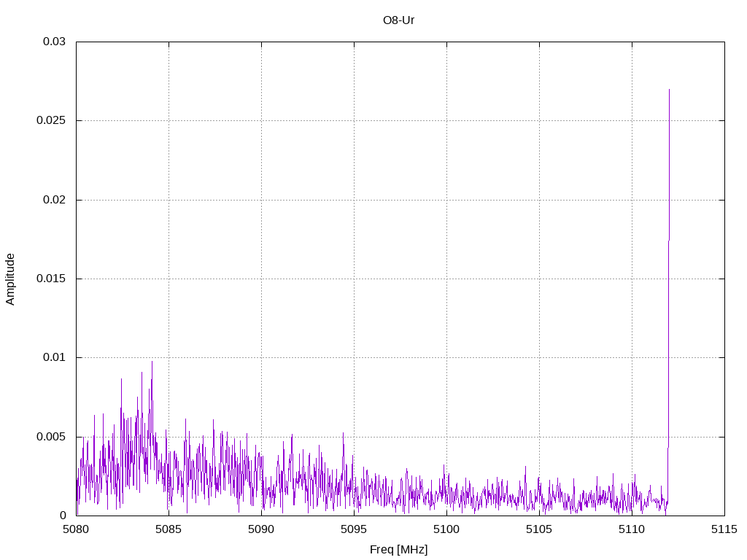
Task: Click the 0.005 y-axis tick label
Action: (50, 437)
